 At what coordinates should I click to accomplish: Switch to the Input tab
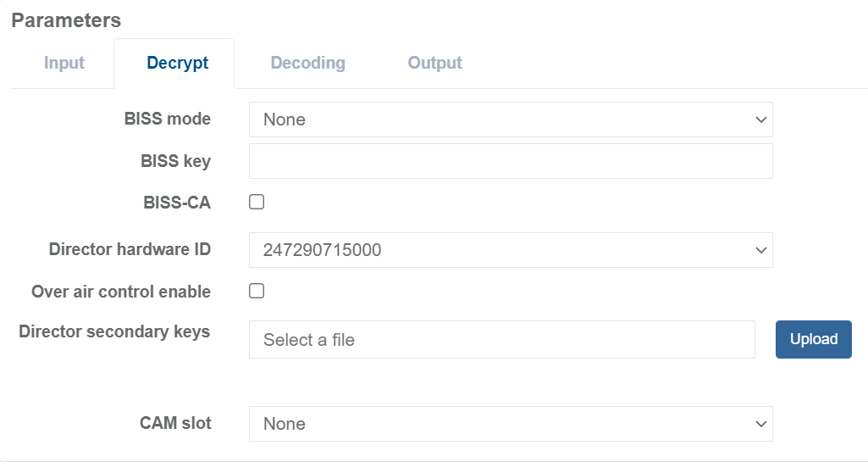(x=64, y=64)
